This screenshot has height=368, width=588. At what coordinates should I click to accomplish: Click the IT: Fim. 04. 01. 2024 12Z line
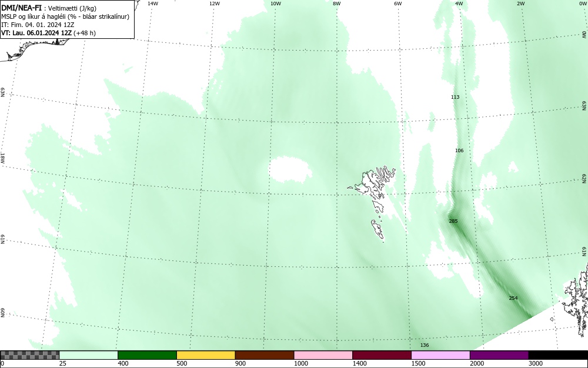click(38, 25)
